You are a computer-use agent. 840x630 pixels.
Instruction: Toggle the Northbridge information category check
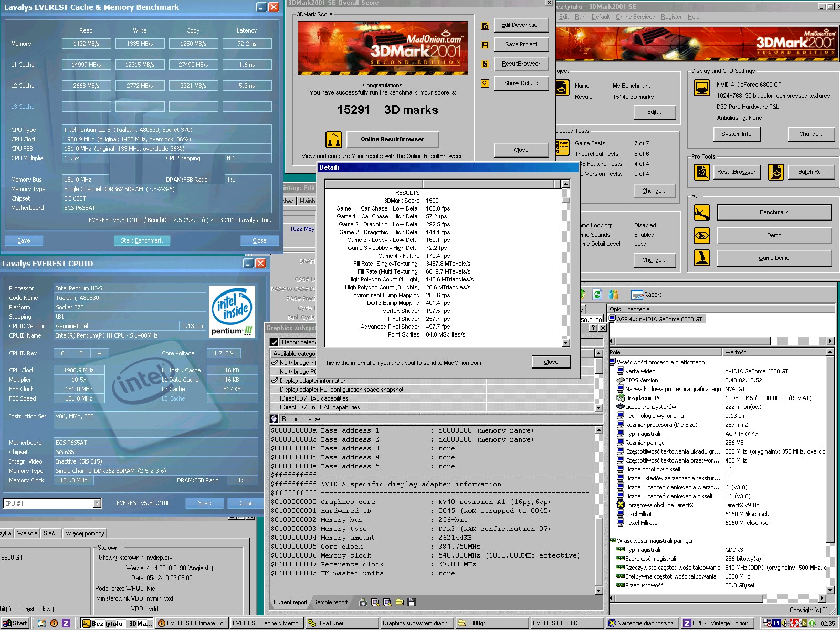(275, 362)
